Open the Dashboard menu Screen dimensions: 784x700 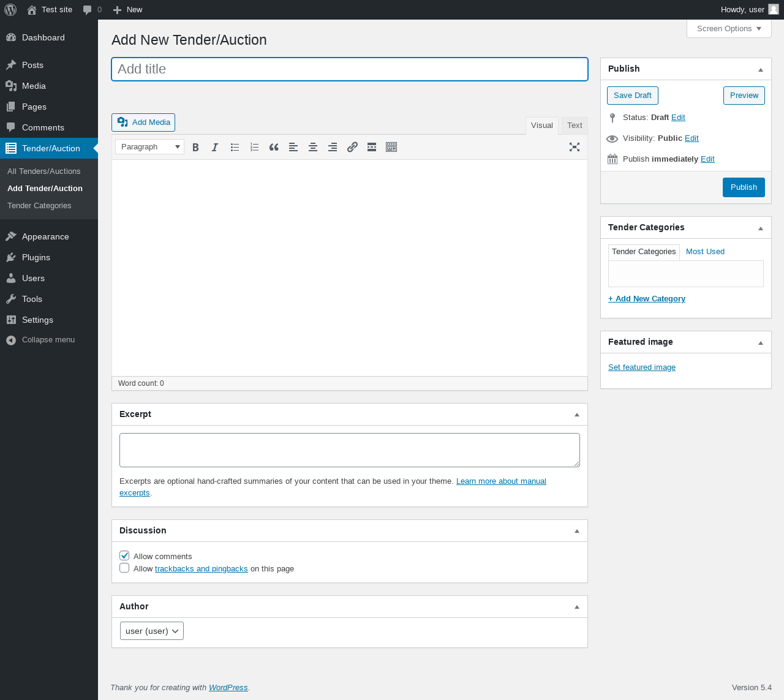click(49, 37)
